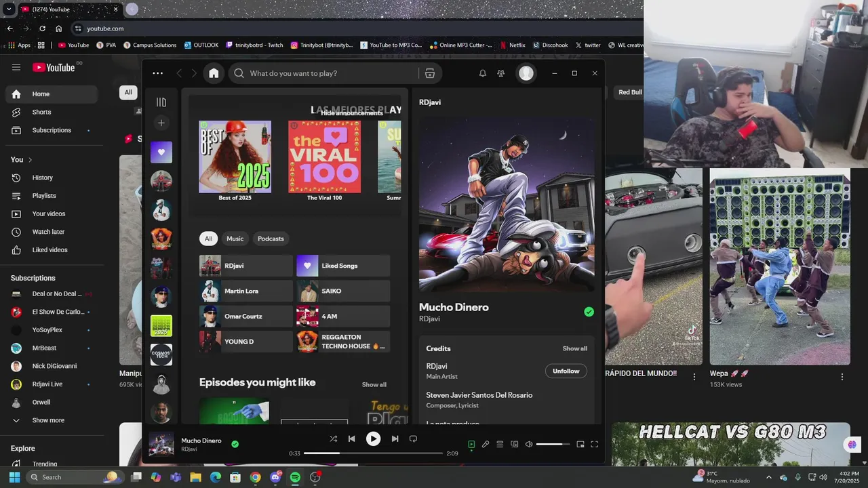868x488 pixels.
Task: Go forward in Spotify navigation
Action: 194,73
